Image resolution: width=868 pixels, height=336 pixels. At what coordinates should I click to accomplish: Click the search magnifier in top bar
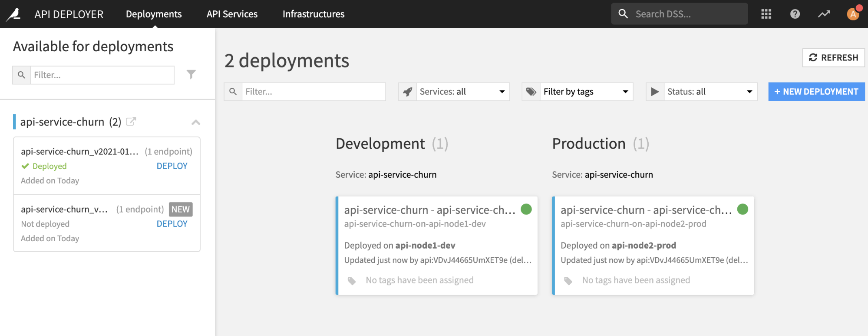click(x=623, y=14)
